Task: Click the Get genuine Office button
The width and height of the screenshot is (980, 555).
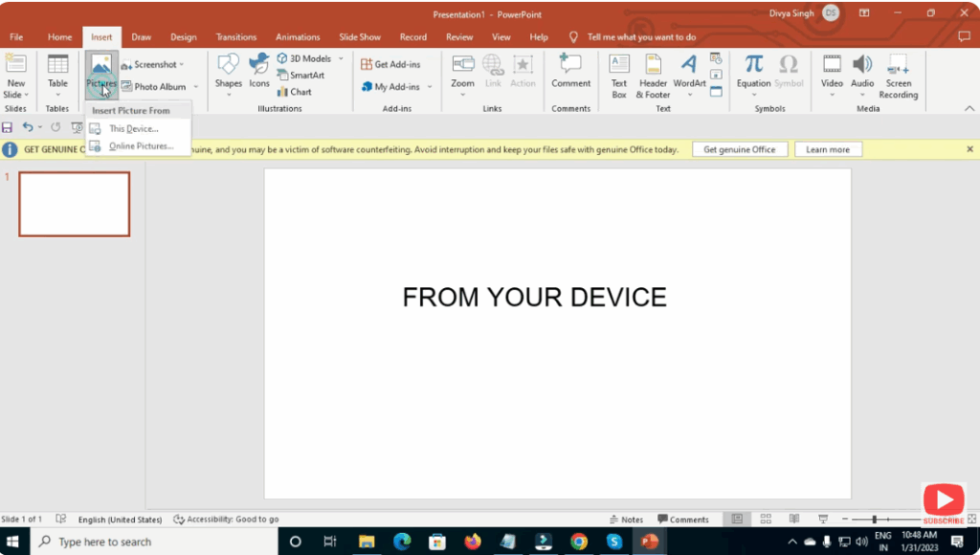Action: (x=739, y=149)
